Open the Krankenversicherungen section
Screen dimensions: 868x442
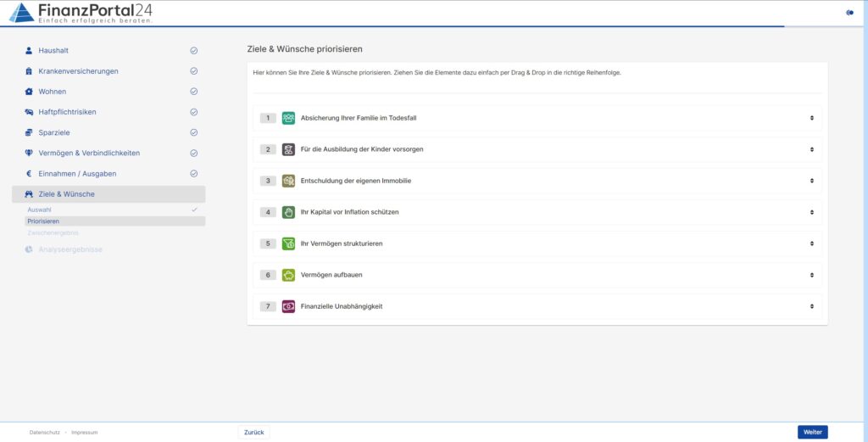(78, 71)
